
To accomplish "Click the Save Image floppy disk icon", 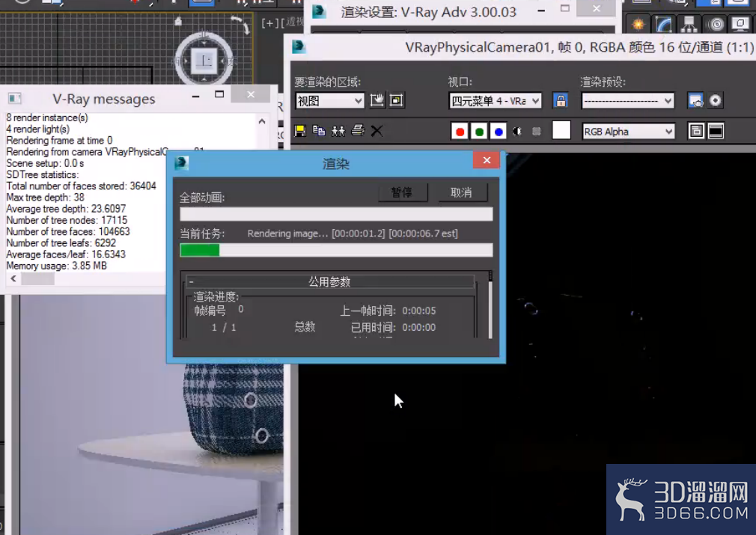I will (300, 131).
